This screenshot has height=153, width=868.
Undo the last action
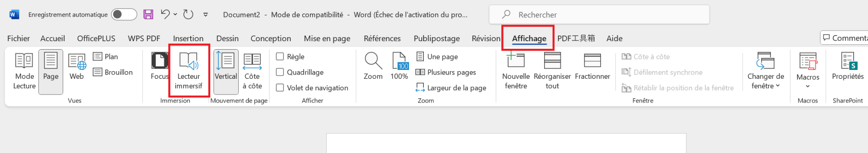pyautogui.click(x=165, y=14)
